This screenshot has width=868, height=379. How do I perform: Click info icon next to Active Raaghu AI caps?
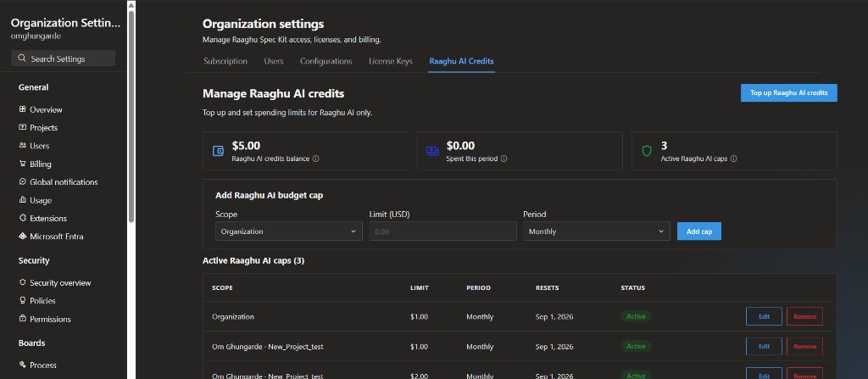[733, 159]
